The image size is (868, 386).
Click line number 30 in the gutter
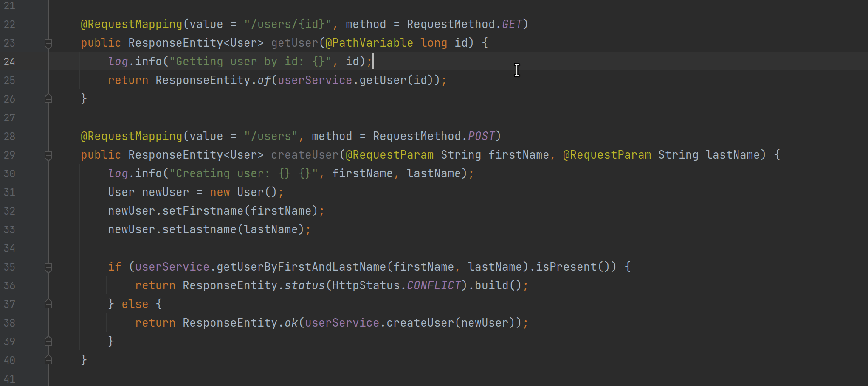10,173
